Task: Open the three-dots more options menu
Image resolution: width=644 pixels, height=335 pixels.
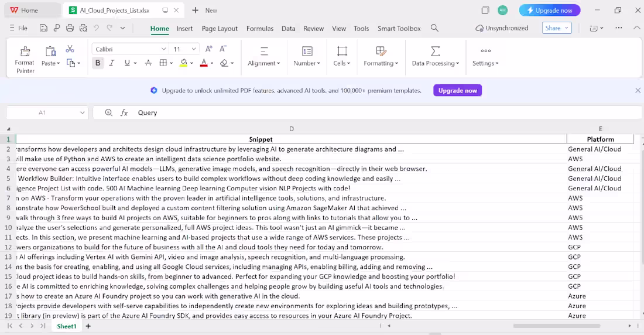Action: click(619, 28)
